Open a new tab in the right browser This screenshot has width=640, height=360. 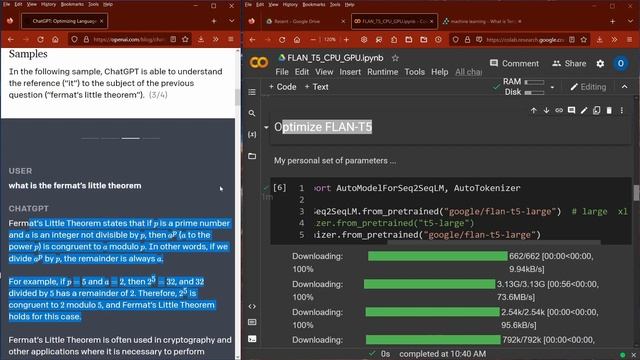tap(612, 21)
